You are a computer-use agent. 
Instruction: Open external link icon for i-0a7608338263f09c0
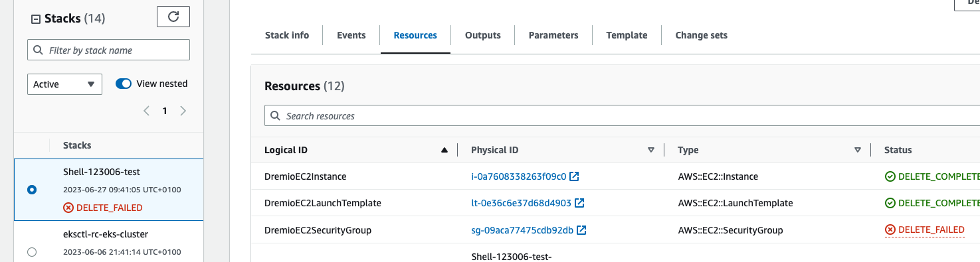click(575, 177)
